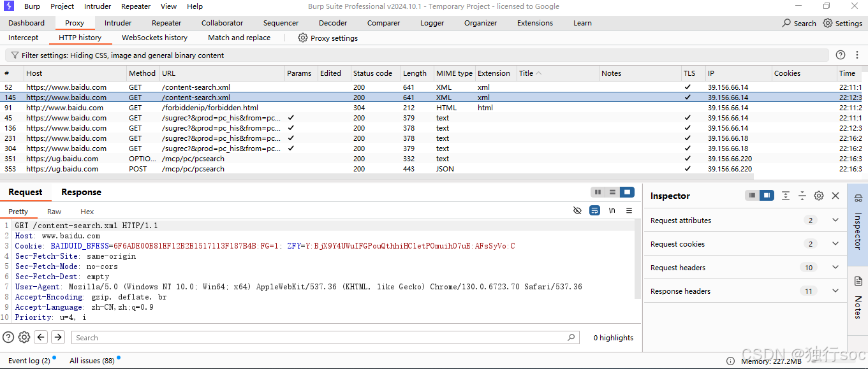Image resolution: width=868 pixels, height=369 pixels.
Task: Open the Help menu
Action: point(195,6)
